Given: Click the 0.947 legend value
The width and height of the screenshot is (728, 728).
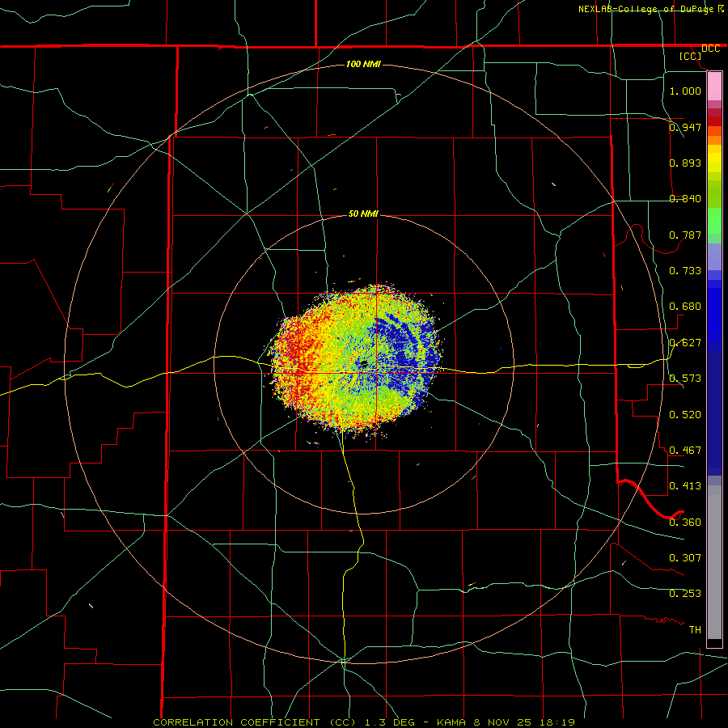Looking at the screenshot, I should pos(685,127).
